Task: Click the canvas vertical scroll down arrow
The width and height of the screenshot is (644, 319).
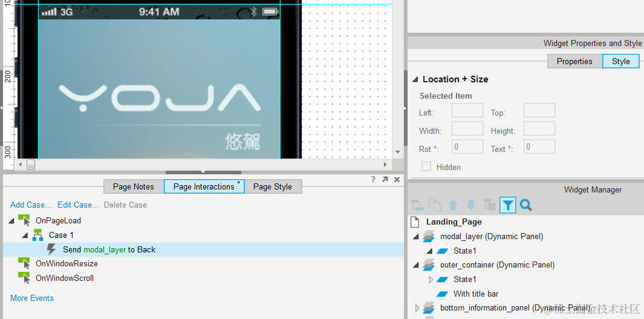Action: [397, 152]
